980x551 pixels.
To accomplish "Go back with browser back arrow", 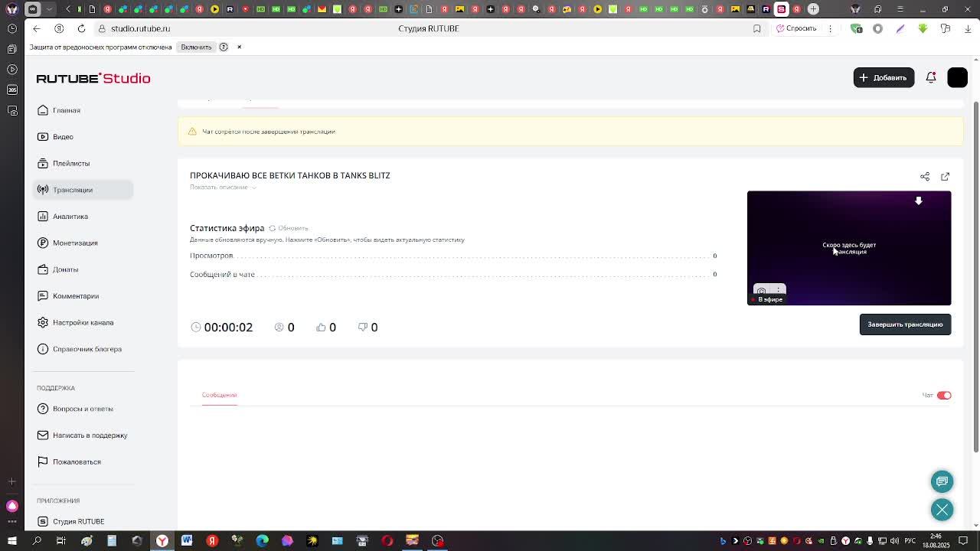I will (37, 28).
